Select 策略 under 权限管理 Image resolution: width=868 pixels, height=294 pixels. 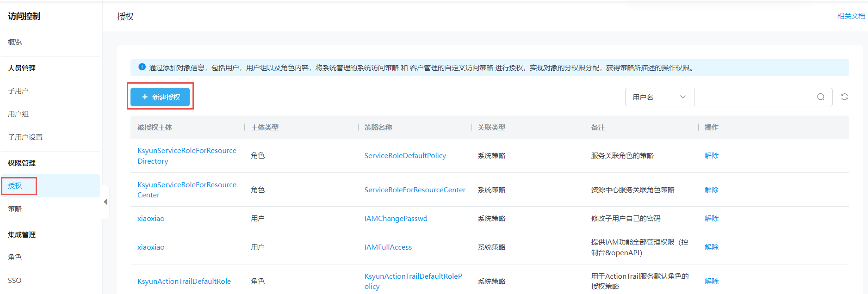pyautogui.click(x=15, y=209)
